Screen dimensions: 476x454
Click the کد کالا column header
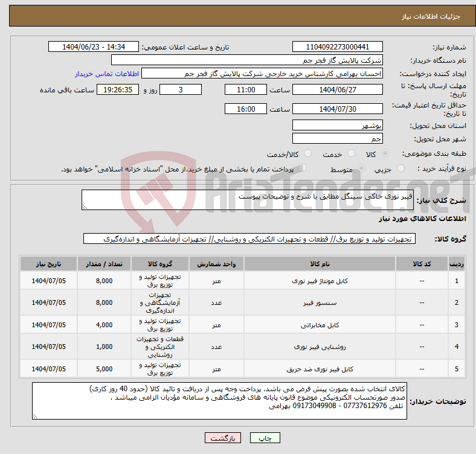tap(422, 264)
